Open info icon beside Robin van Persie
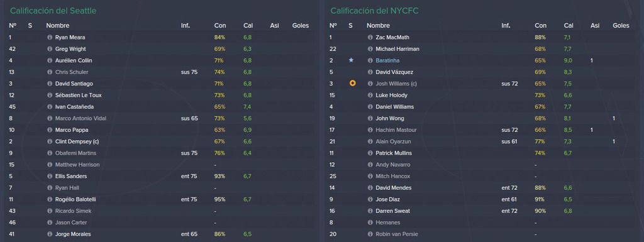 (370, 234)
